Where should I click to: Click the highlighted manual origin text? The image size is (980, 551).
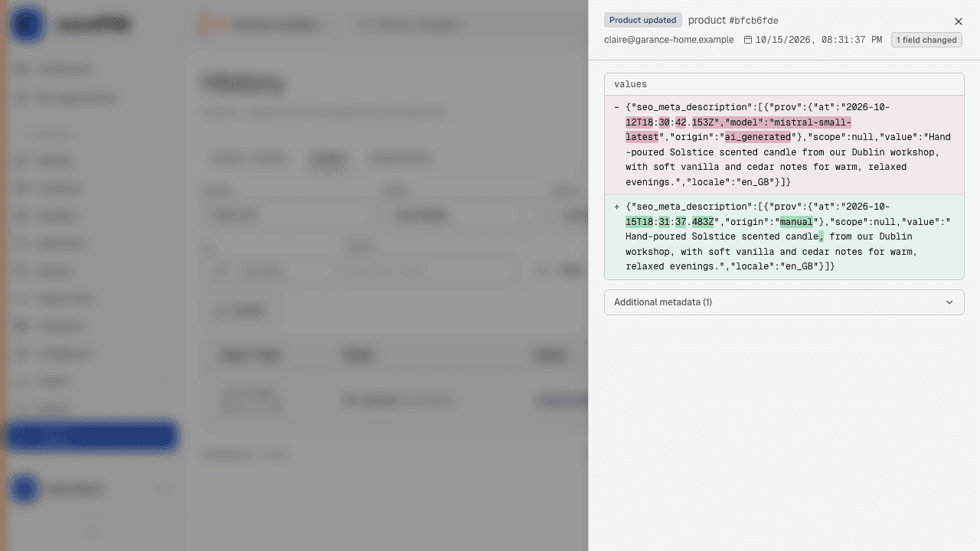click(x=796, y=222)
